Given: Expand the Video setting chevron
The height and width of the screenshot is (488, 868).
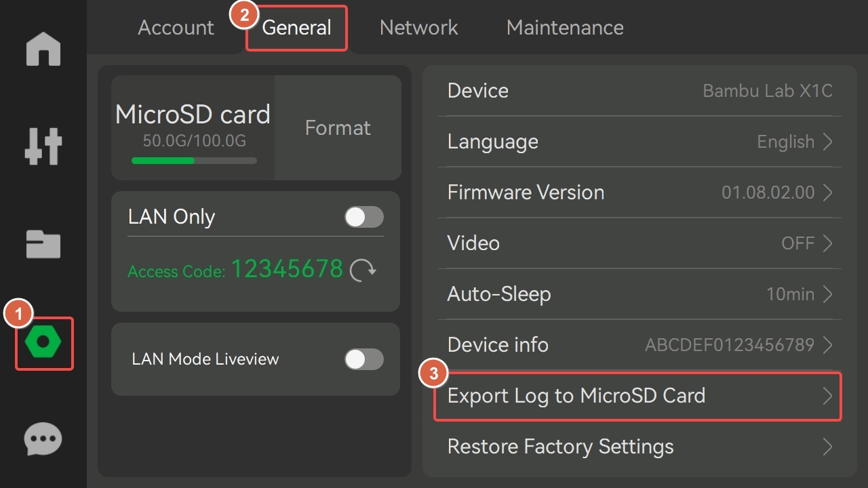Looking at the screenshot, I should point(827,243).
